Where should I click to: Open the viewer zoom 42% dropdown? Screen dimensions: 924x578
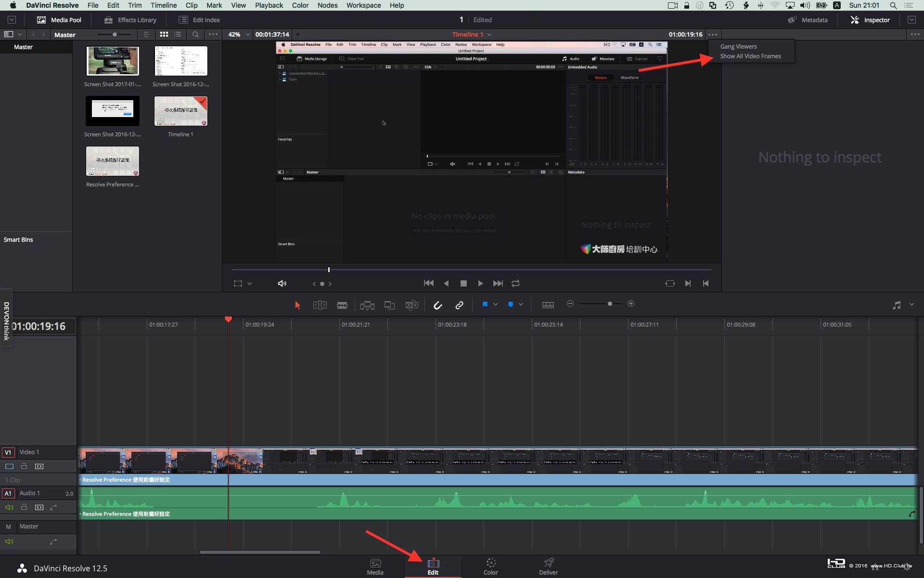coord(239,35)
